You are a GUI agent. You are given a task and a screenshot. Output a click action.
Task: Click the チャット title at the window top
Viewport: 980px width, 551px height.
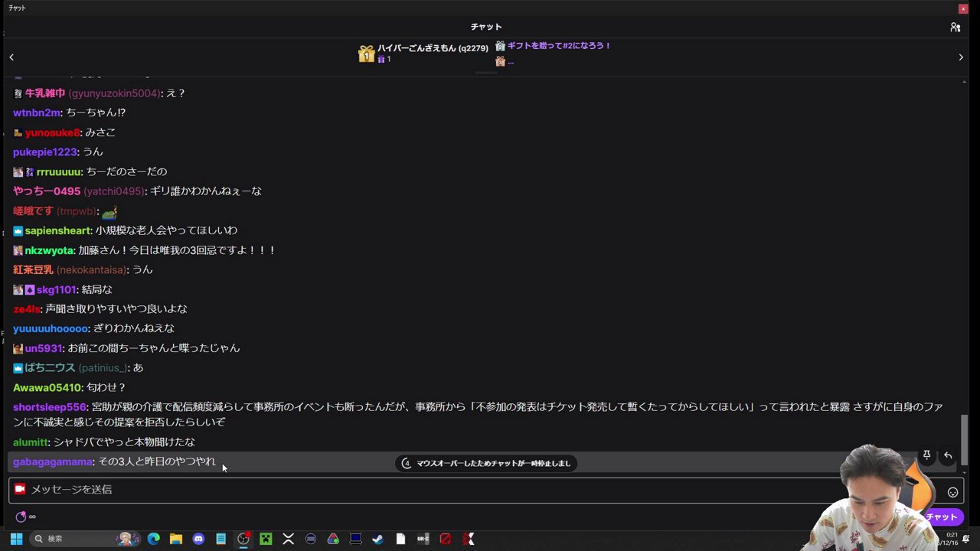tap(485, 27)
